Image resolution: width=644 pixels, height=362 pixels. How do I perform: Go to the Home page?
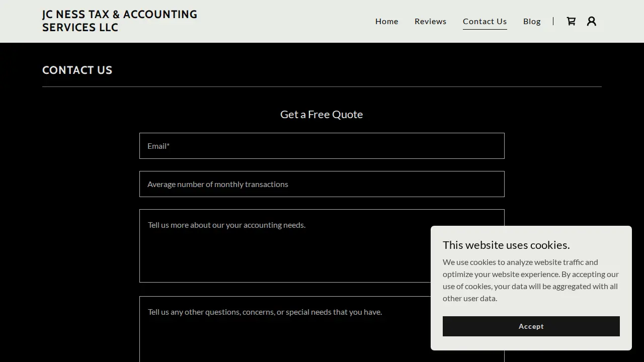pyautogui.click(x=387, y=21)
